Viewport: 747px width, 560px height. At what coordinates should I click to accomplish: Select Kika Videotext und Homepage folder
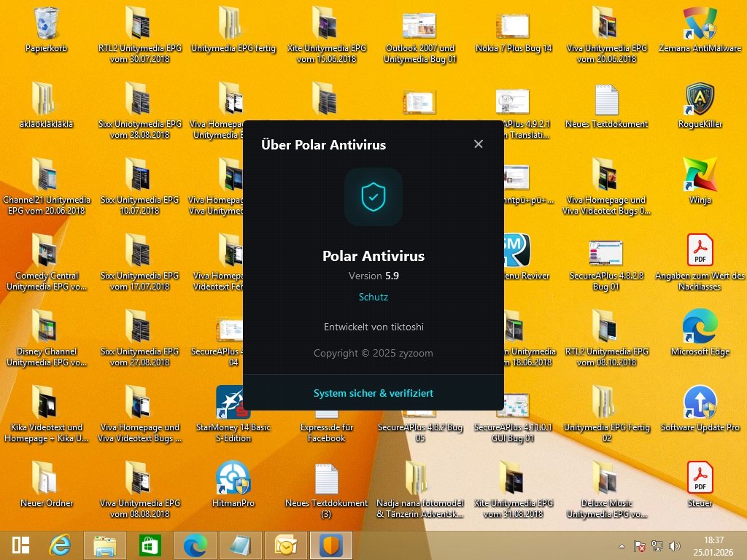pos(46,414)
